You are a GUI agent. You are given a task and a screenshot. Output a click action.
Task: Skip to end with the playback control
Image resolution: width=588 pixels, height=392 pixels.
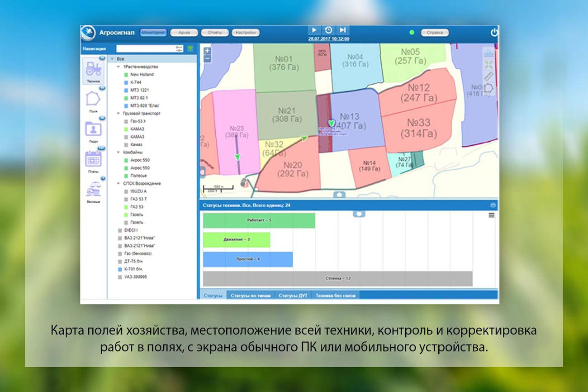tap(343, 30)
